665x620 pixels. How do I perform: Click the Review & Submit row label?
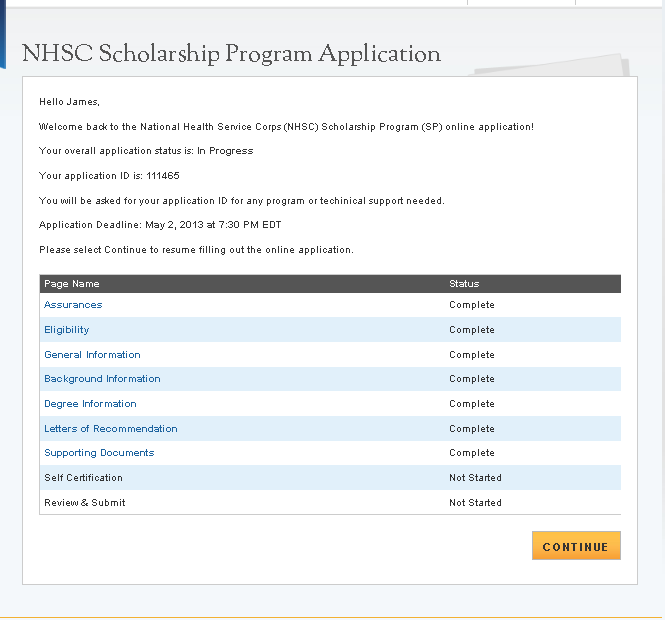pos(85,503)
